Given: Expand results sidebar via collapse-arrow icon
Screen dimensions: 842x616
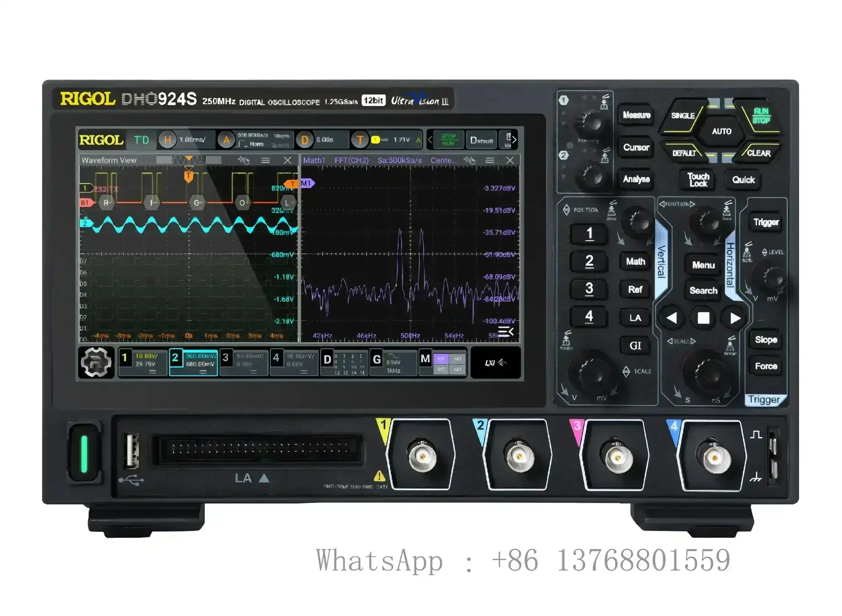Looking at the screenshot, I should tap(506, 332).
